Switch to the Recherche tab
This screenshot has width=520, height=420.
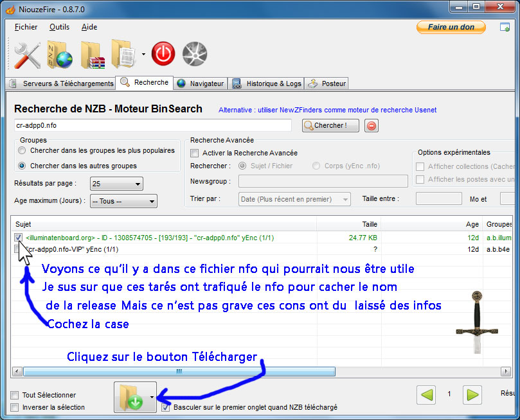145,82
